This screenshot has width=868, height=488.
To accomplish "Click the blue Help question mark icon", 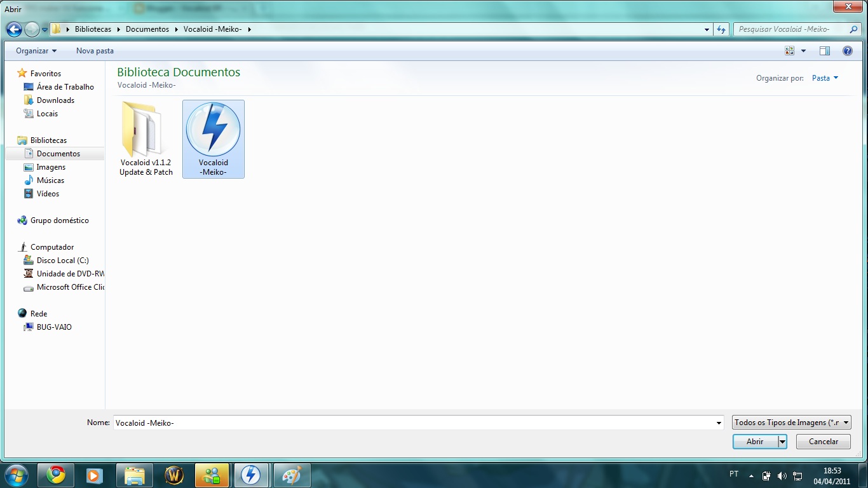I will click(847, 51).
